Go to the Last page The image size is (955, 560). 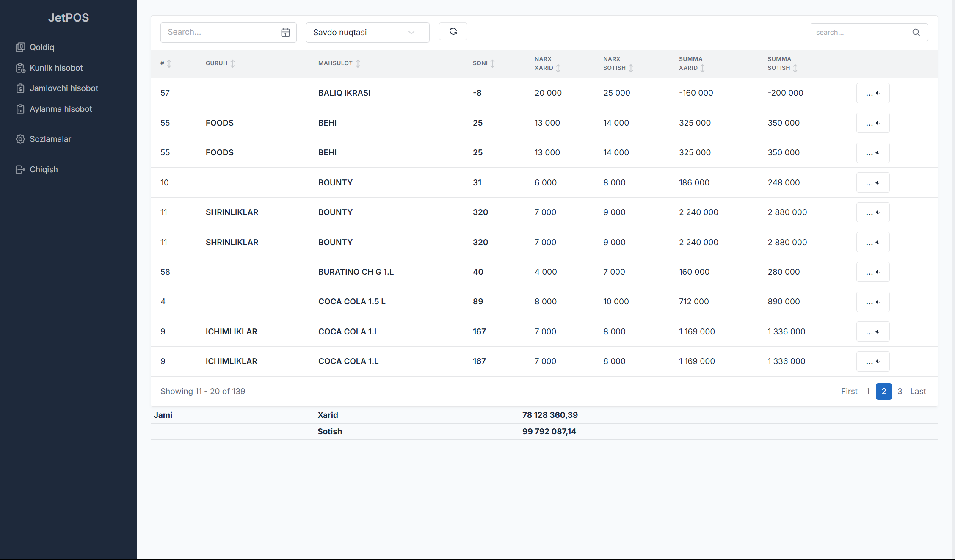918,392
